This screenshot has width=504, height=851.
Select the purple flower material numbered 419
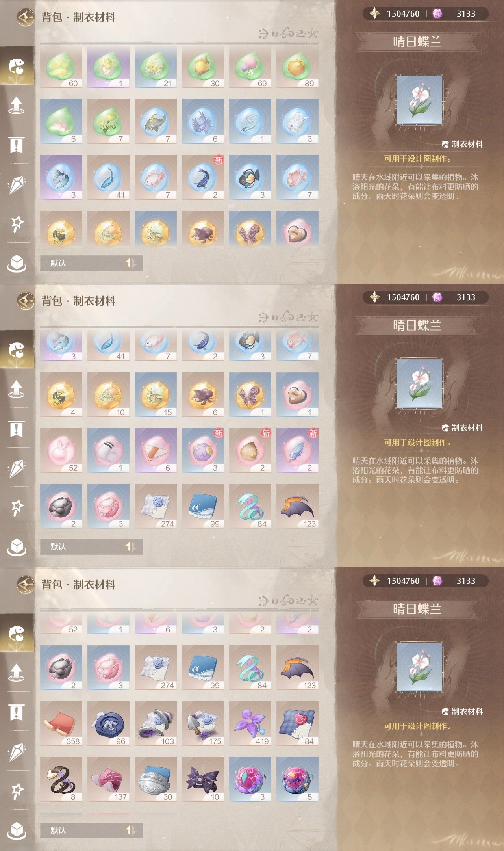250,724
